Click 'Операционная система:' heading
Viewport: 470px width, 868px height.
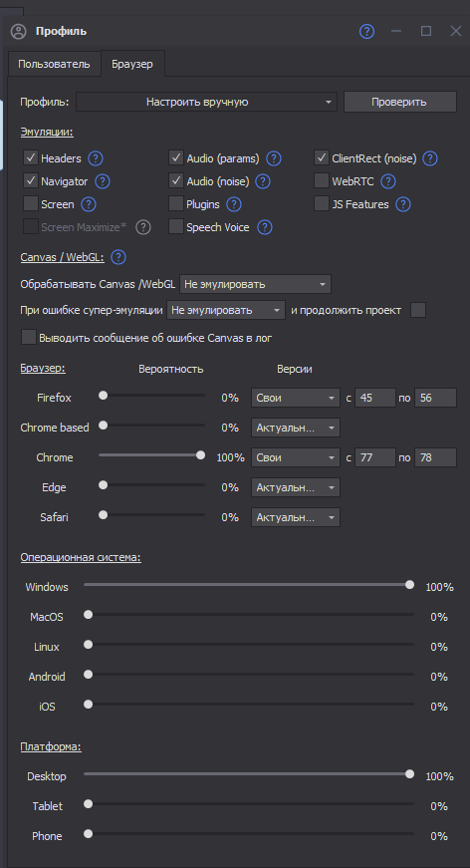(x=81, y=557)
